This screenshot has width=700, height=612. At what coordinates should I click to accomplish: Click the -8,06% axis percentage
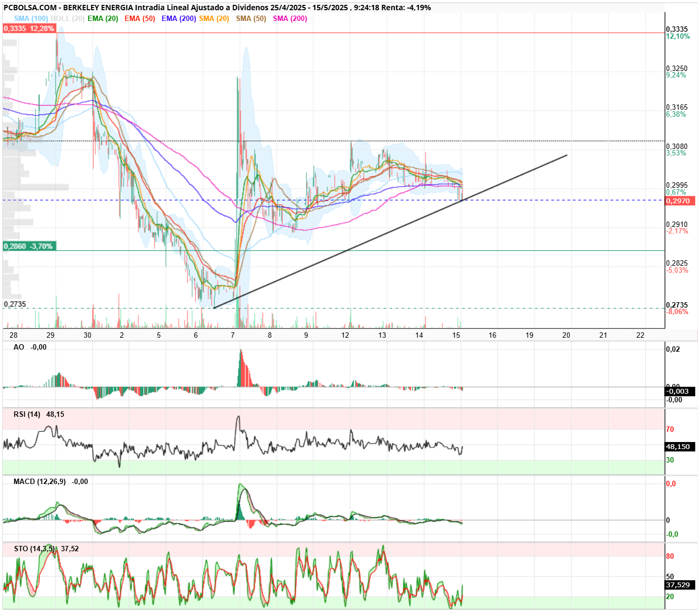(x=677, y=311)
